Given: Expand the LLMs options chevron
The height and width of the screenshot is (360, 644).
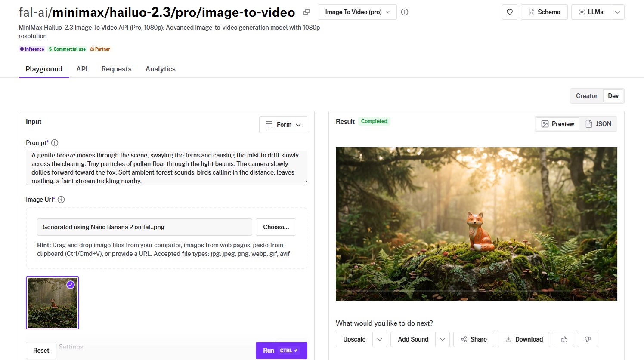Looking at the screenshot, I should pos(617,12).
